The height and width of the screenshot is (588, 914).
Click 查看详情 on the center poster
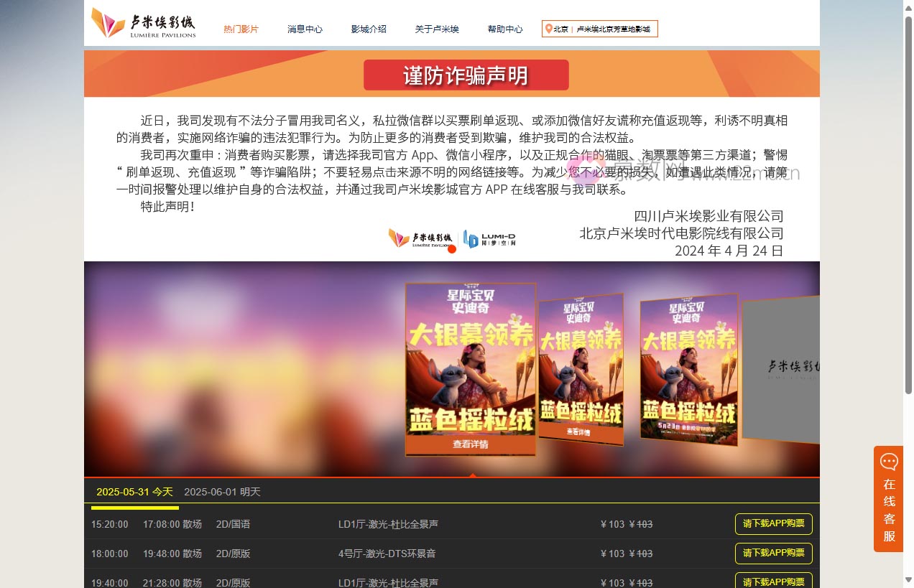pyautogui.click(x=471, y=444)
